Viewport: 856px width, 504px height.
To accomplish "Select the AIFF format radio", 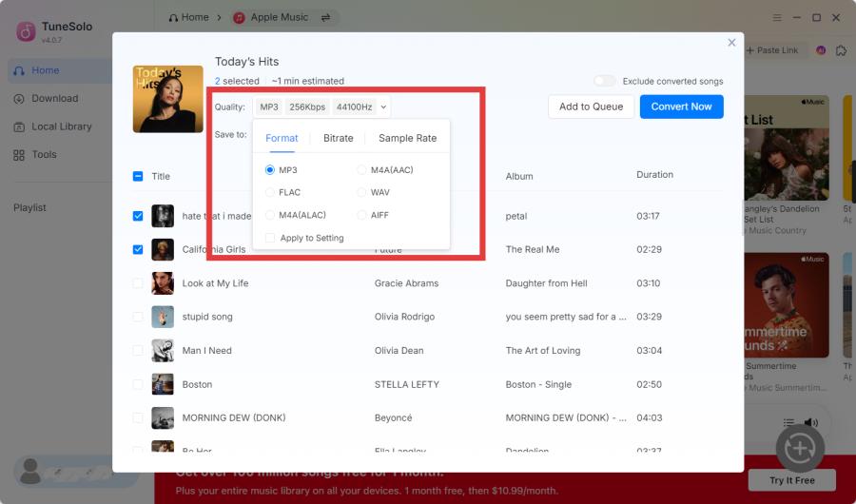I will point(361,215).
